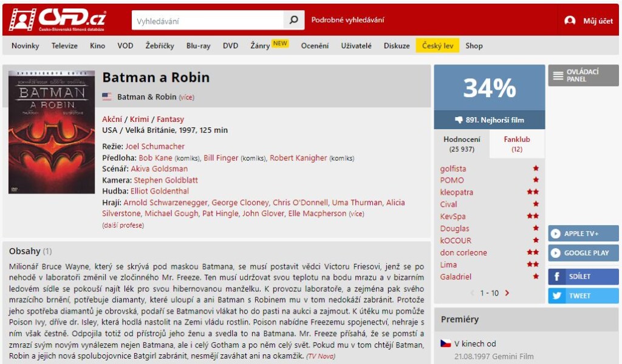Open the Ovládací panel hamburger icon
Viewport: 622px width, 364px height.
click(558, 75)
